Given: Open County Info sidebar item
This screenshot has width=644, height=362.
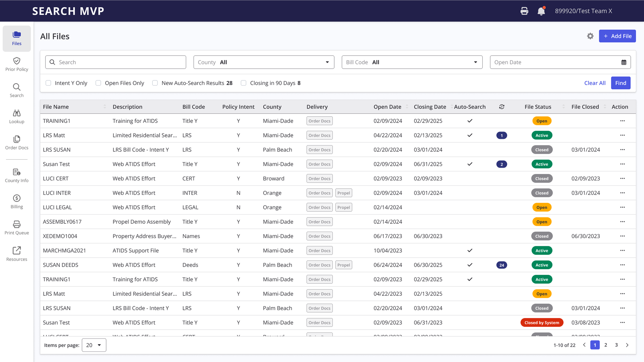Looking at the screenshot, I should tap(17, 175).
